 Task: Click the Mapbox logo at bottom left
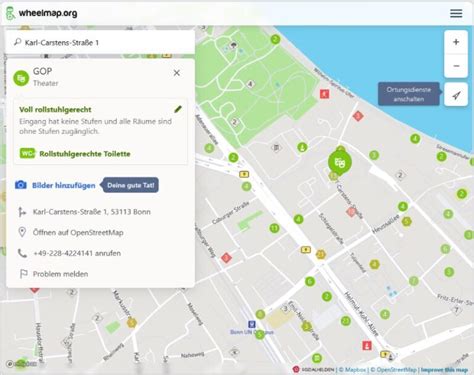tap(22, 364)
